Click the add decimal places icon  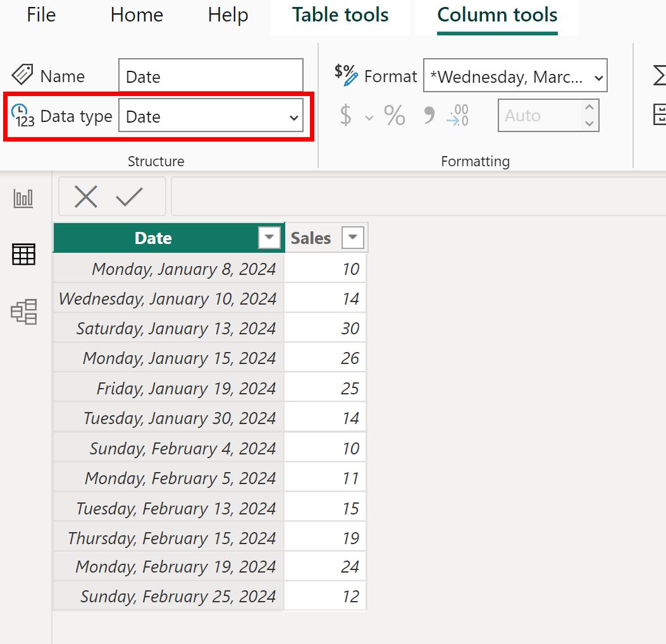[457, 116]
